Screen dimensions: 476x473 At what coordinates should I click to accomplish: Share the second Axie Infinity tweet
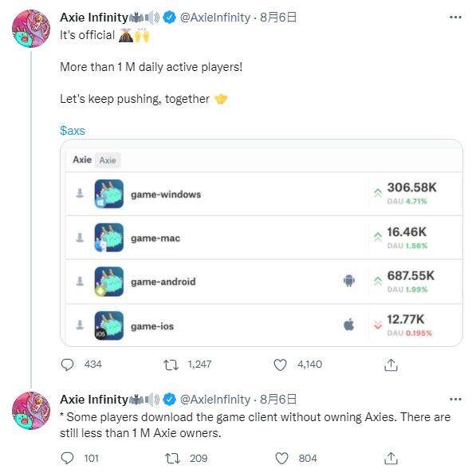pos(391,458)
